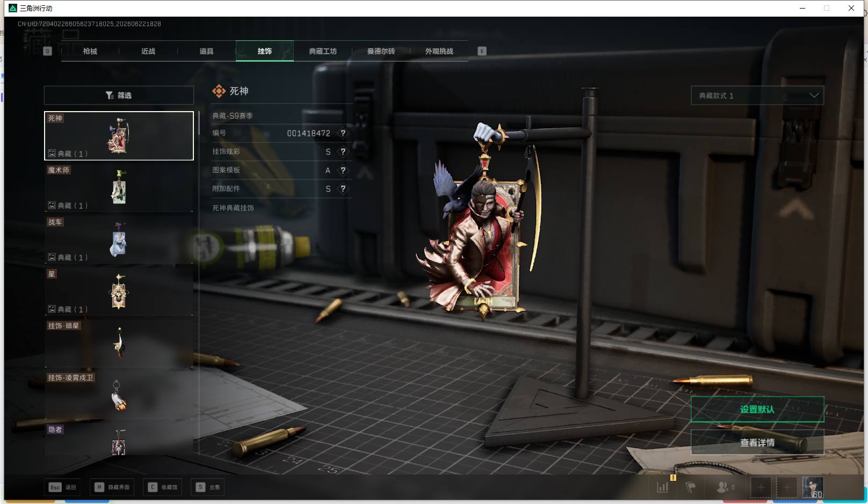Image resolution: width=868 pixels, height=504 pixels.
Task: Open the 近战 tab
Action: point(148,51)
